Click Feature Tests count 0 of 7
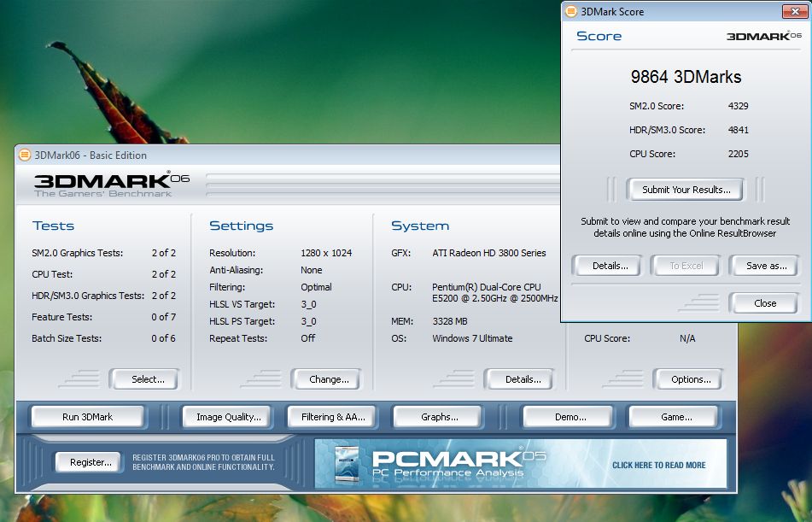 (x=164, y=317)
